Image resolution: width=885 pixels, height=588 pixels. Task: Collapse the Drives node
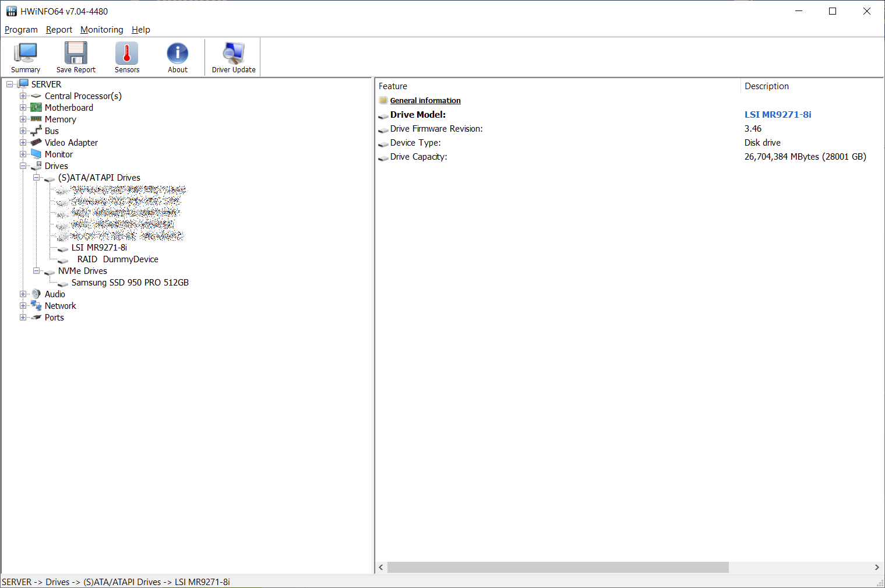pyautogui.click(x=23, y=166)
